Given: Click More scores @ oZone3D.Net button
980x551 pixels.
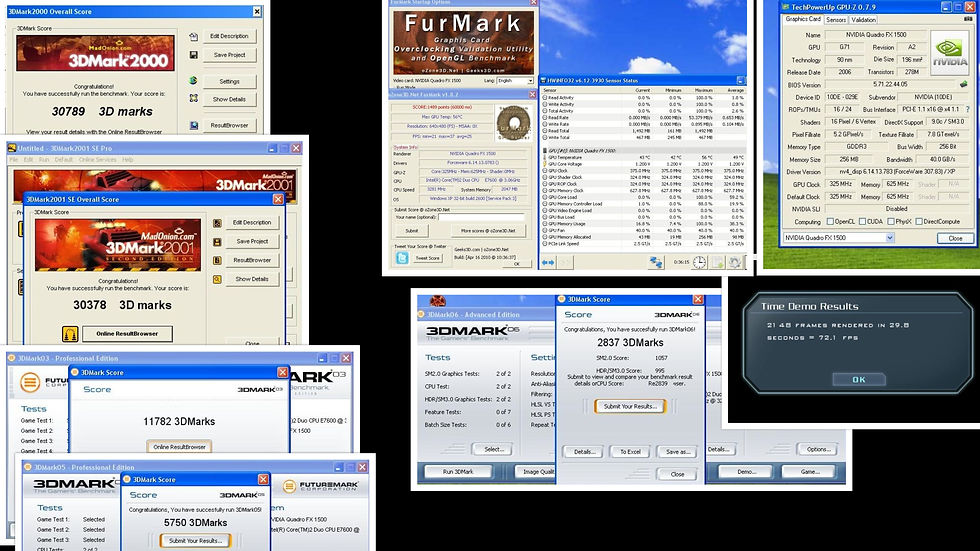Looking at the screenshot, I should pyautogui.click(x=488, y=231).
